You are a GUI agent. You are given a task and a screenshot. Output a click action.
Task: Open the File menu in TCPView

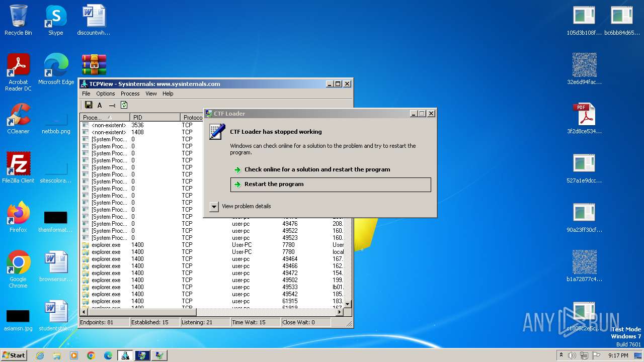click(86, 94)
